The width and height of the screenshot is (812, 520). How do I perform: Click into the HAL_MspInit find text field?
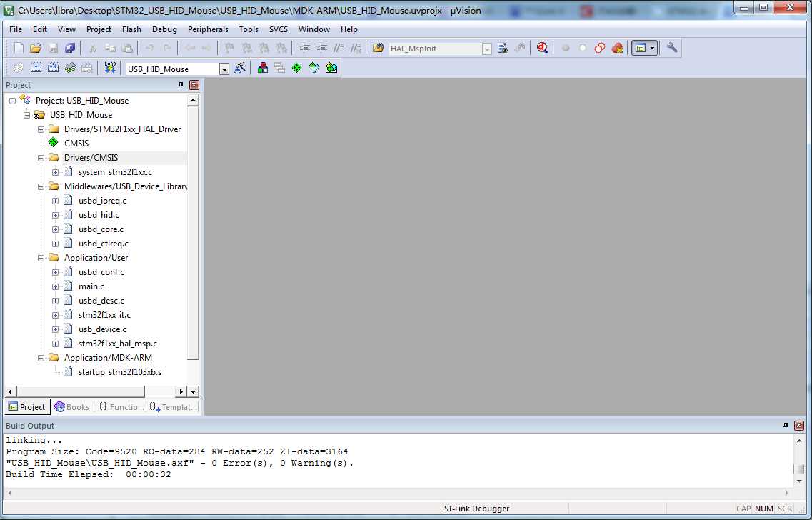(435, 49)
